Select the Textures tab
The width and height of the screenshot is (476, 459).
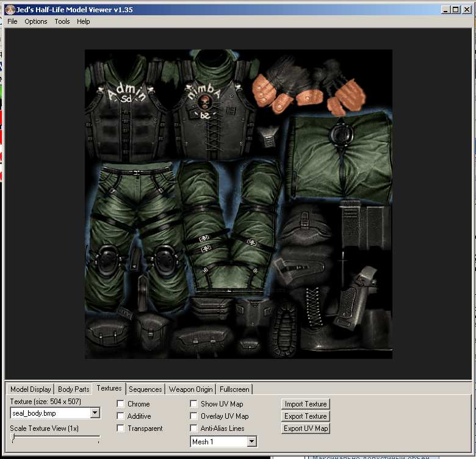pos(109,388)
